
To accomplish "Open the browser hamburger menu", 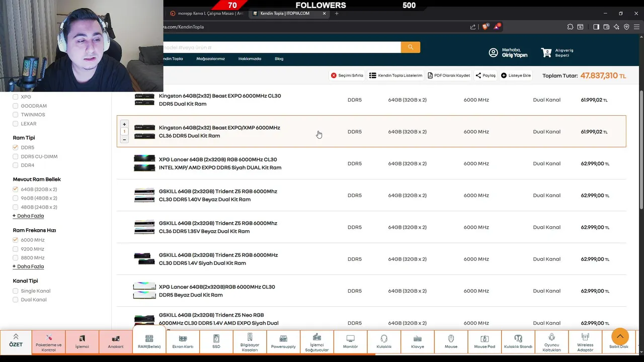I will [636, 27].
